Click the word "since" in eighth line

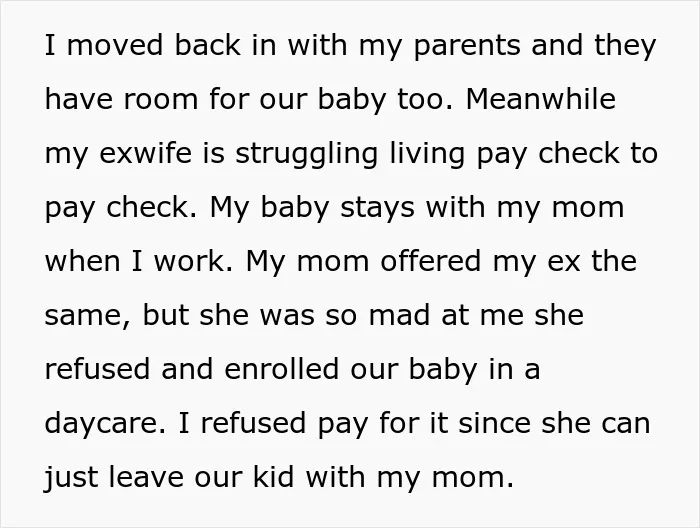(494, 423)
